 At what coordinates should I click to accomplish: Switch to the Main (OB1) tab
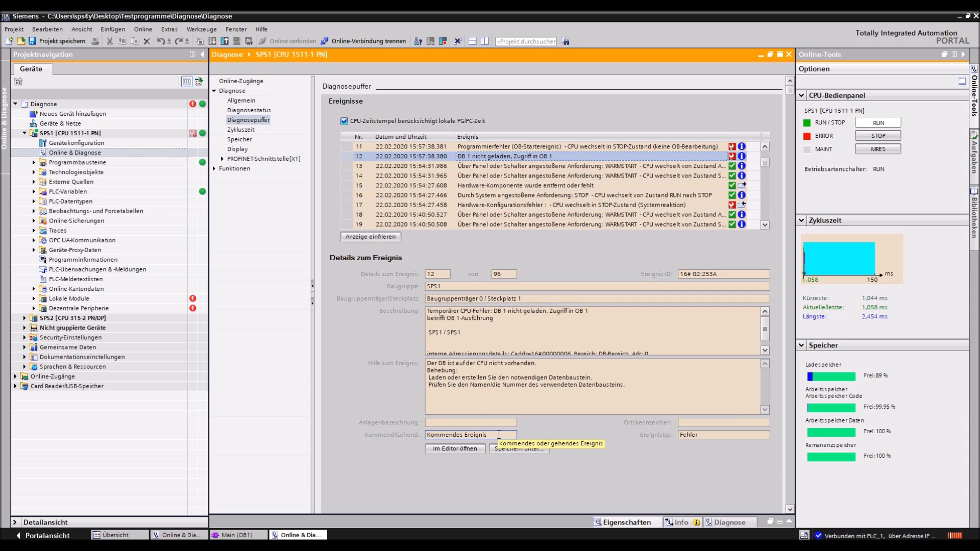tap(238, 535)
